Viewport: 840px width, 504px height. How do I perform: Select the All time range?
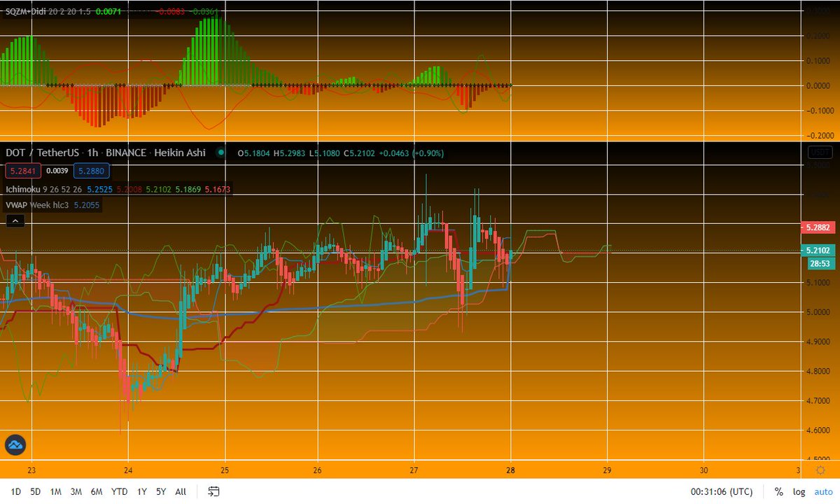[181, 491]
